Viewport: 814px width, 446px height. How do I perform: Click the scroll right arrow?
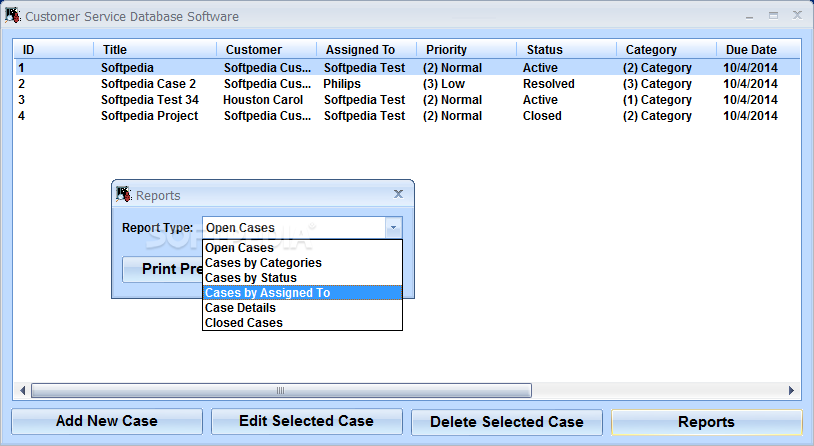click(791, 390)
